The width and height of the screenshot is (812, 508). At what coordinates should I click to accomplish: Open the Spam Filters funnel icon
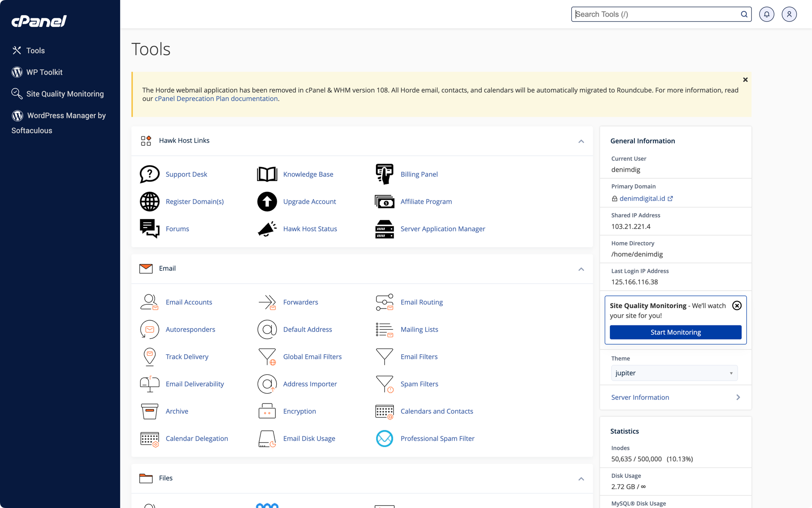(x=384, y=384)
